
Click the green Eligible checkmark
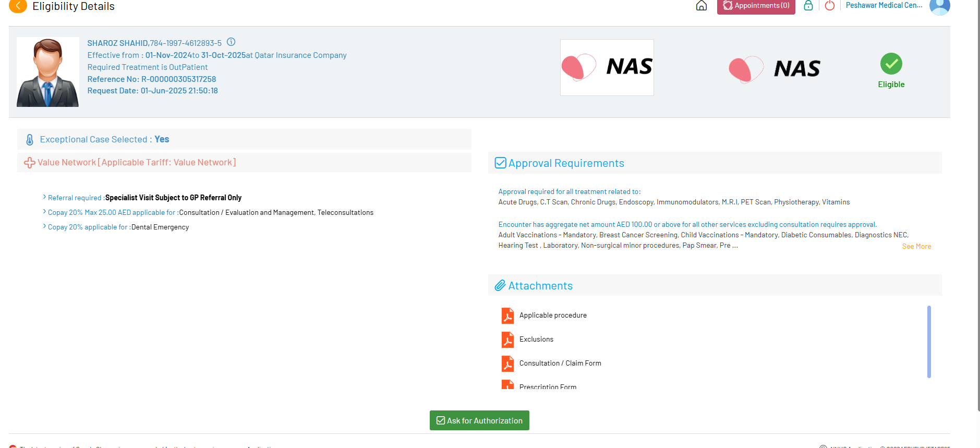[x=891, y=64]
